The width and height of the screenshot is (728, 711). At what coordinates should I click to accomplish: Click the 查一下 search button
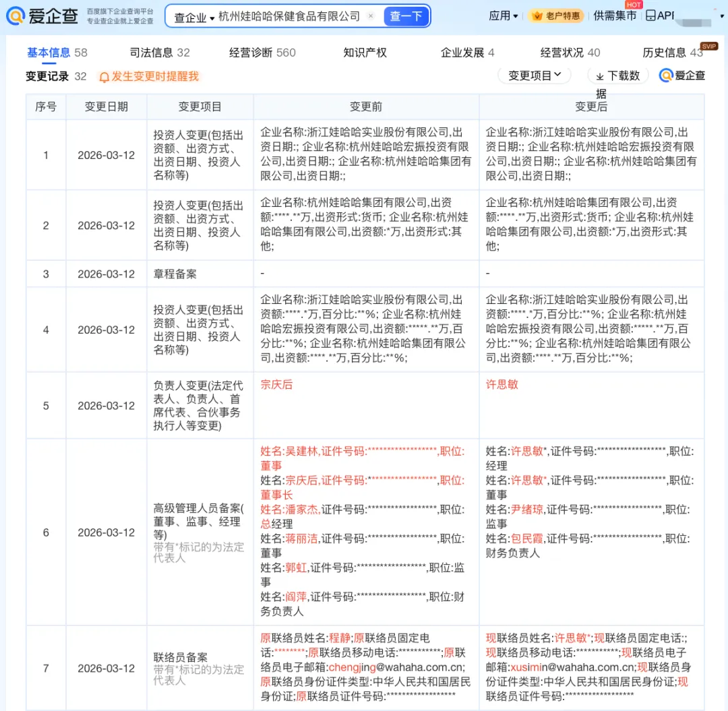point(406,17)
